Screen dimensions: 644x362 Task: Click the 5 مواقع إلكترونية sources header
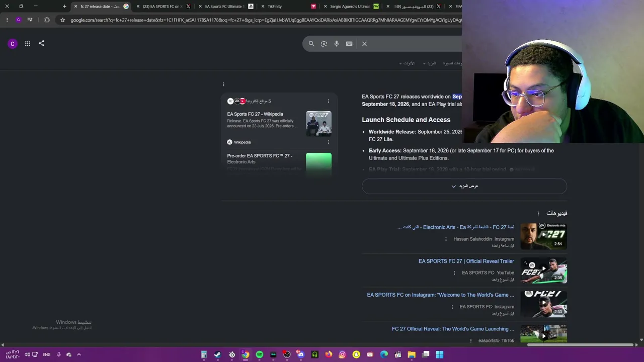(x=250, y=101)
